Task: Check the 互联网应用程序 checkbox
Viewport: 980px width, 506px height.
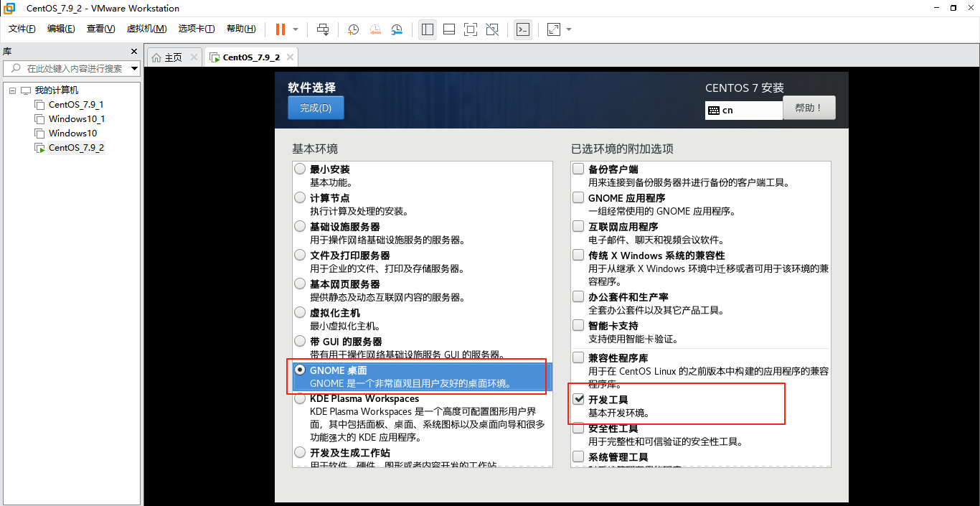Action: coord(578,226)
